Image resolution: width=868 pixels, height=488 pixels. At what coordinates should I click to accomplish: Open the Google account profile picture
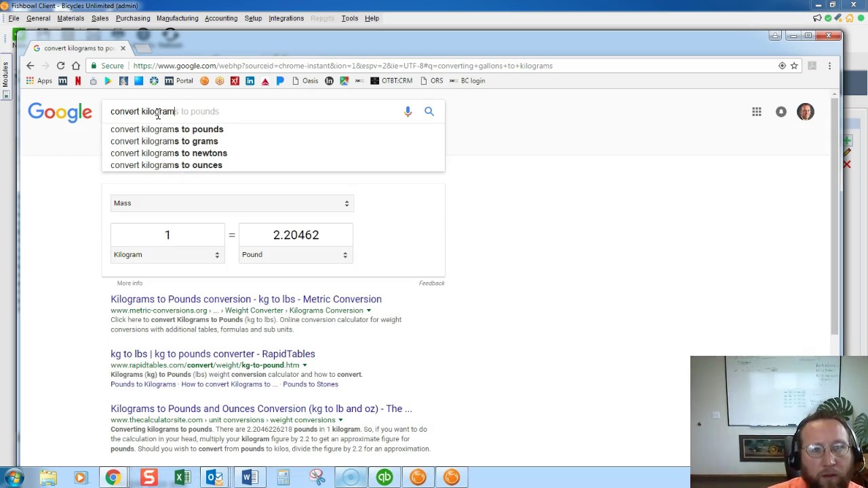point(806,112)
